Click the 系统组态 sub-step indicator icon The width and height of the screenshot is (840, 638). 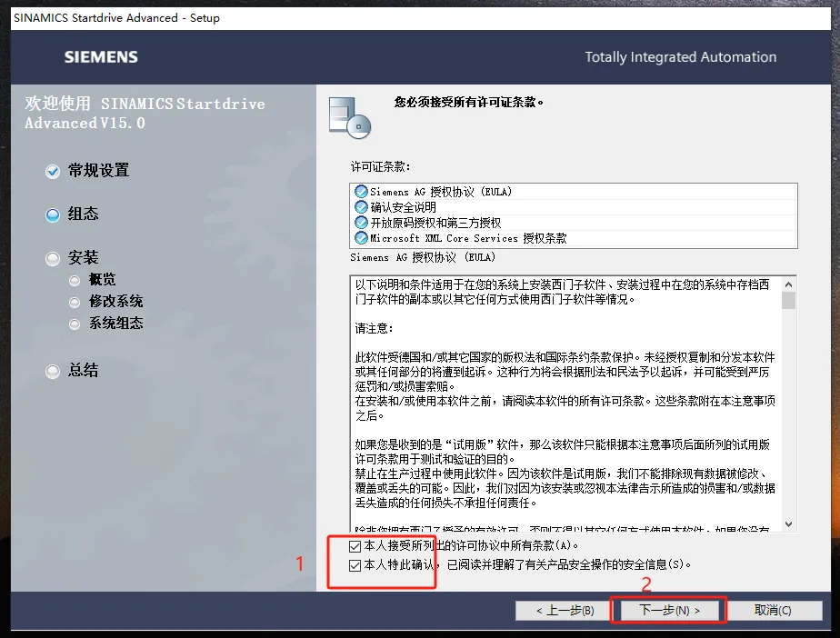tap(75, 324)
